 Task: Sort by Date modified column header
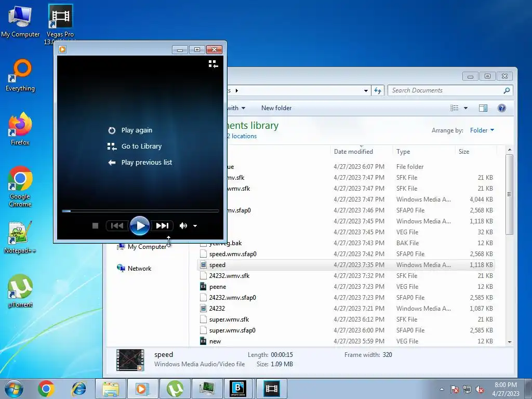click(361, 152)
